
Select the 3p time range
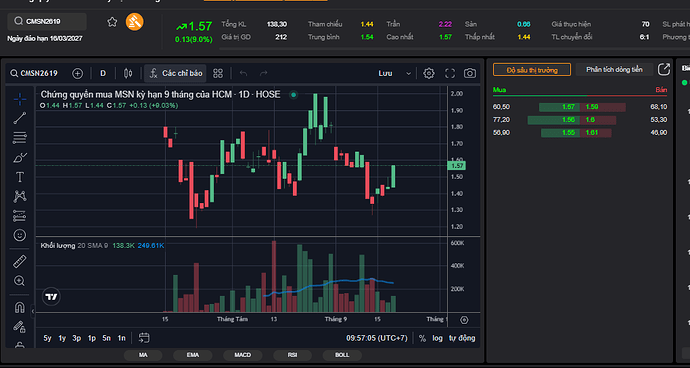(77, 338)
